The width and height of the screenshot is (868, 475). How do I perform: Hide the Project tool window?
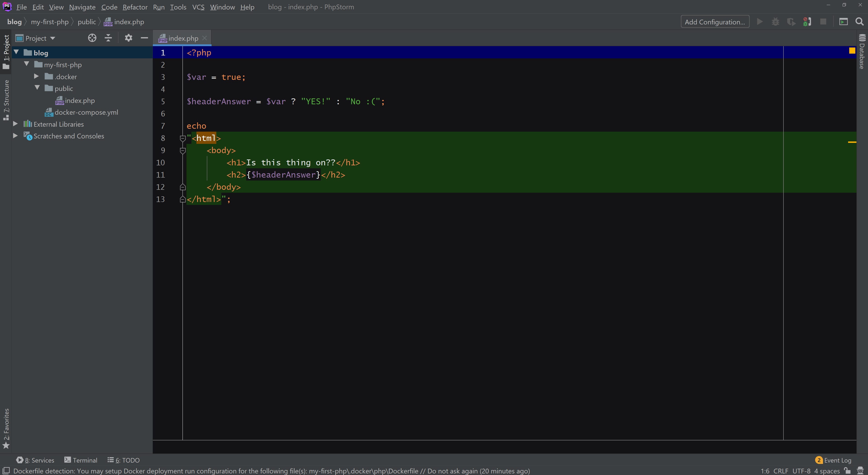[144, 38]
